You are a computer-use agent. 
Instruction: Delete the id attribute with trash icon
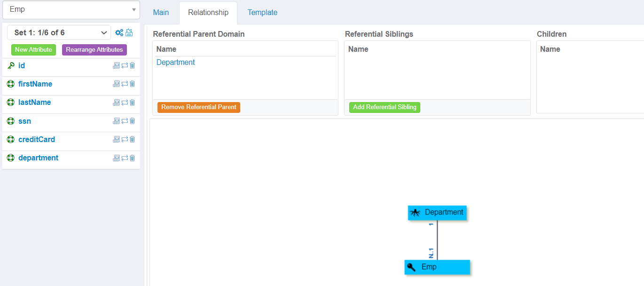coord(132,66)
